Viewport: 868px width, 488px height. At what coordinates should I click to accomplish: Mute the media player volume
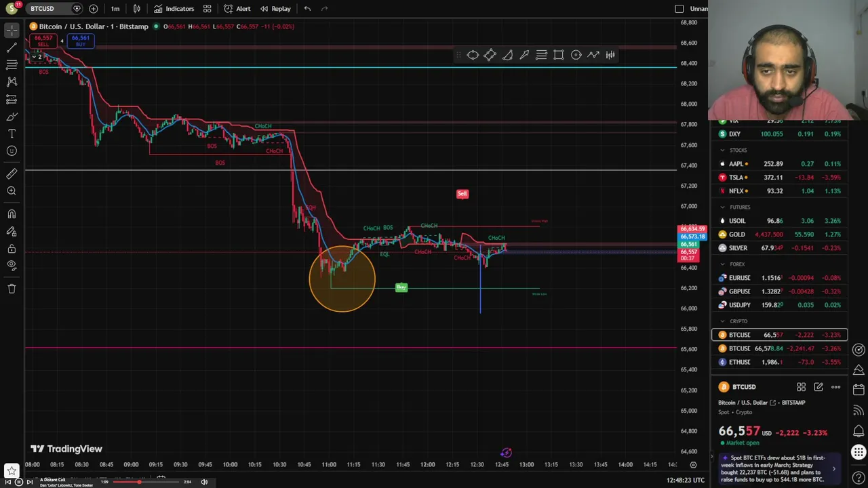(204, 482)
